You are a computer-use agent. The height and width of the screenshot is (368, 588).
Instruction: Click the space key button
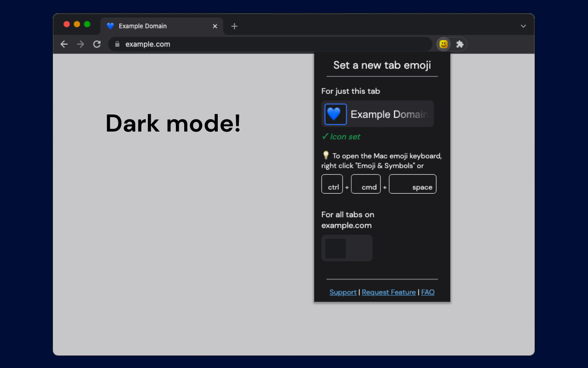pos(413,184)
